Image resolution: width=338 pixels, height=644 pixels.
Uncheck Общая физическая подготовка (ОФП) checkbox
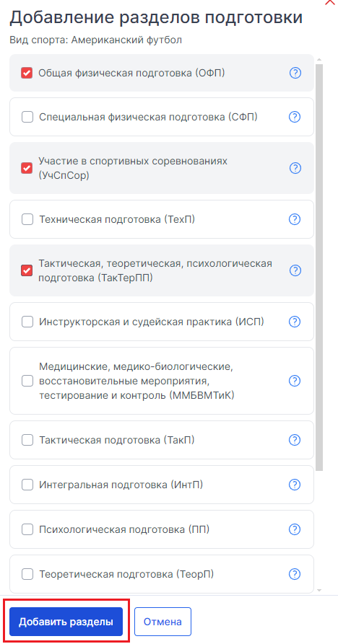click(27, 73)
